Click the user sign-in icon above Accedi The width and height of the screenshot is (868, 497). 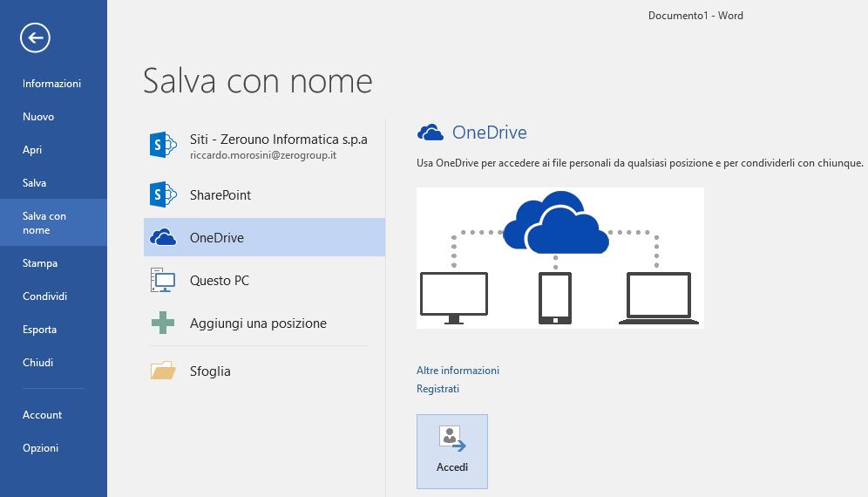[452, 439]
